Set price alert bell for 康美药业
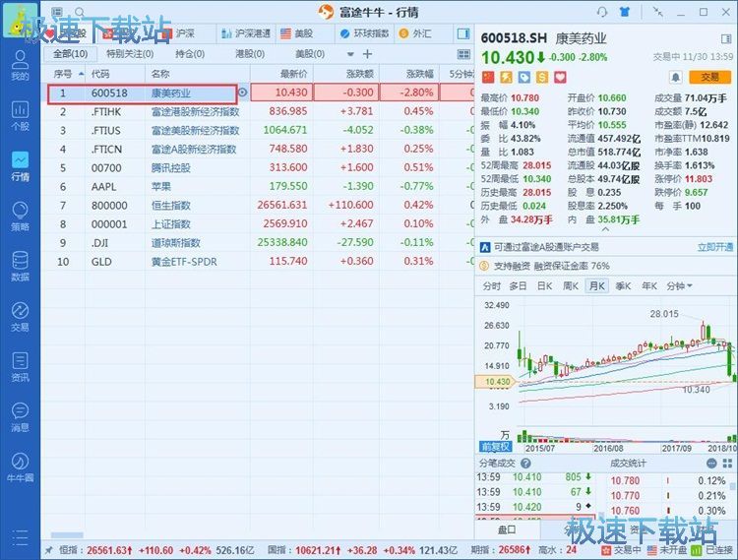The height and width of the screenshot is (560, 738). [675, 77]
